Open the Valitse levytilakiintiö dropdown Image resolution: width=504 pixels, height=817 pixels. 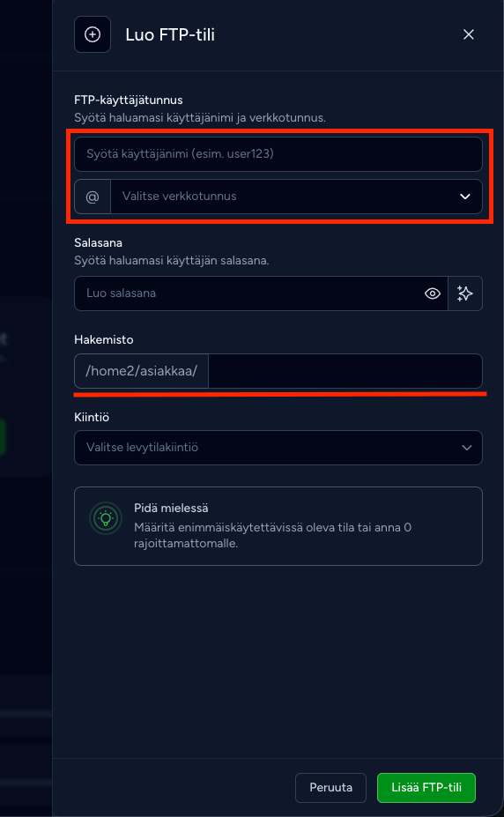[x=278, y=448]
